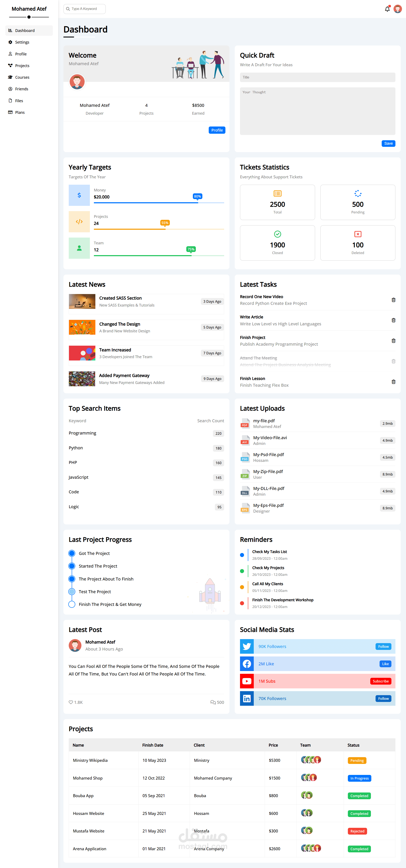Click the comments icon showing 500

213,702
